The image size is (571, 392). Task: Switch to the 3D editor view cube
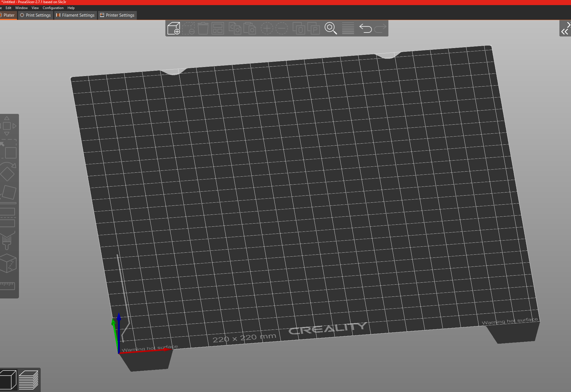click(8, 380)
